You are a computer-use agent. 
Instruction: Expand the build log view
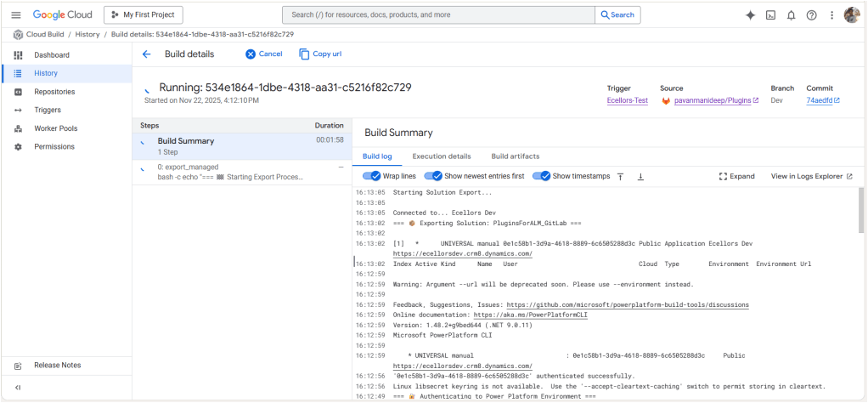(736, 176)
